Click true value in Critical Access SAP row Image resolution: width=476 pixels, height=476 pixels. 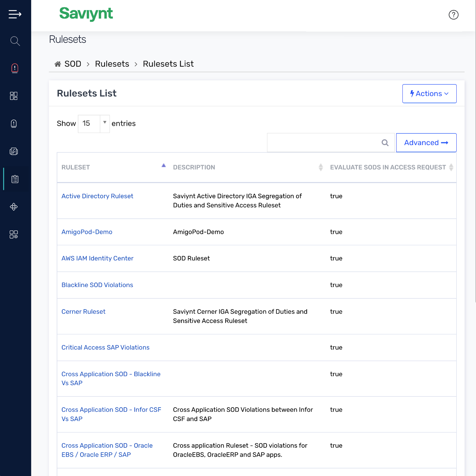tap(336, 348)
